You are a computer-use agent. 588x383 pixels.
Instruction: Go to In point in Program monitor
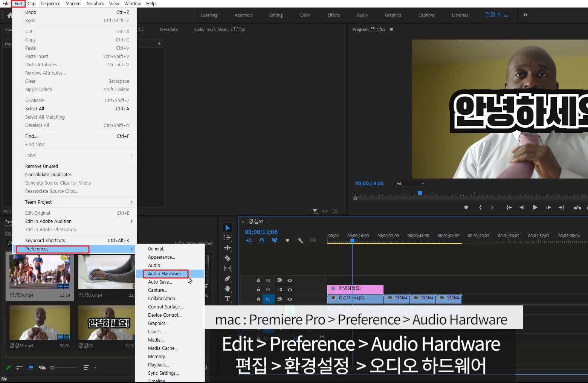(509, 208)
